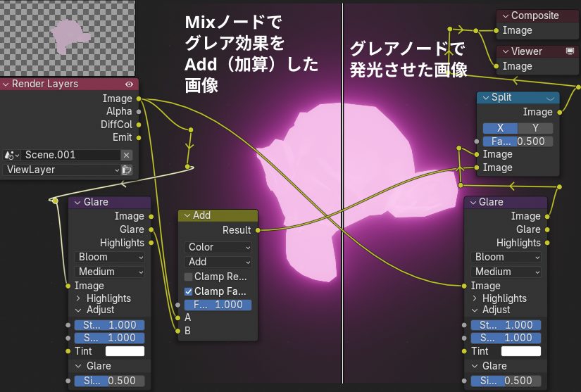
Task: Click the Render Layers Alpha output socket
Action: click(138, 111)
